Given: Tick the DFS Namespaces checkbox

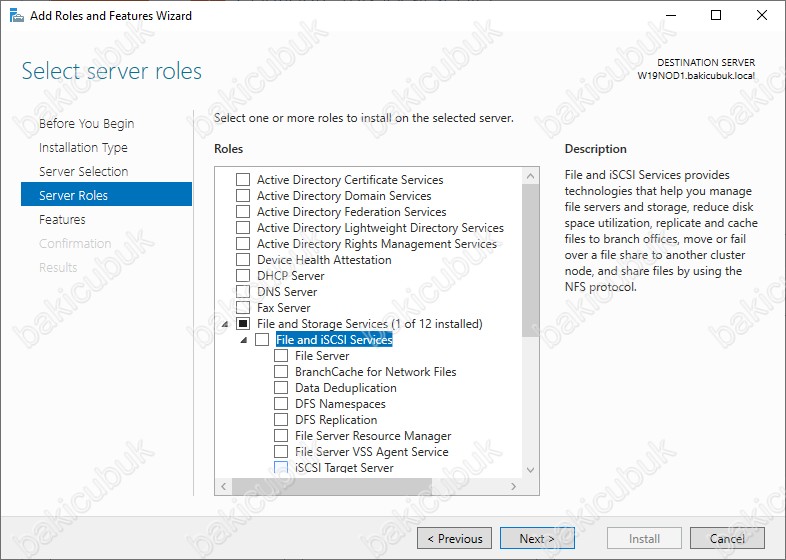Looking at the screenshot, I should click(281, 404).
